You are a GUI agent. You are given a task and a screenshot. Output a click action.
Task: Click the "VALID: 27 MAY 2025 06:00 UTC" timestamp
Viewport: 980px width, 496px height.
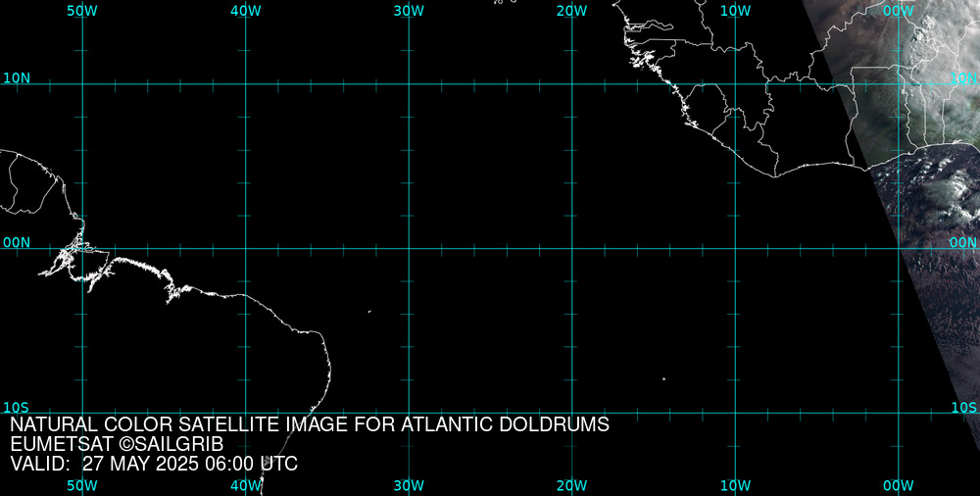(x=154, y=464)
